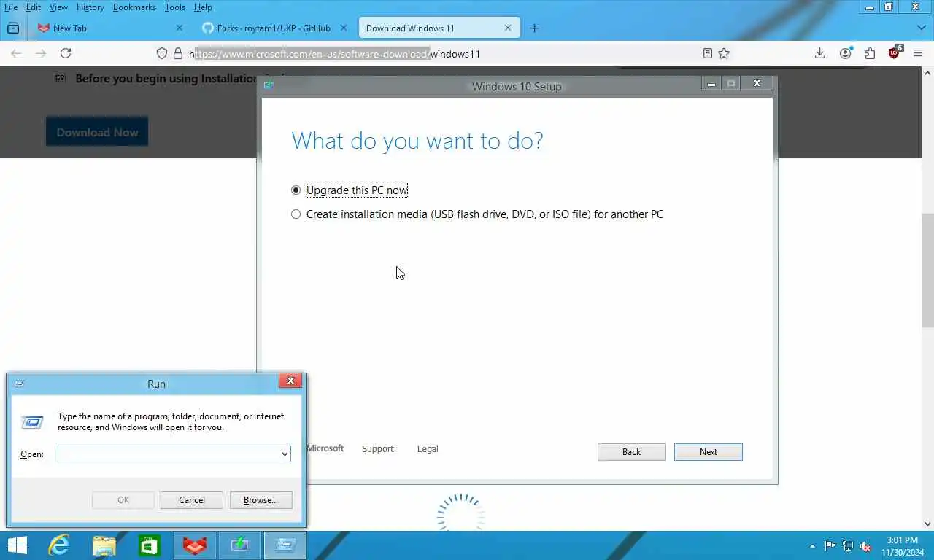Switch to the New Tab tab
Screen dimensions: 934x560
pyautogui.click(x=109, y=28)
